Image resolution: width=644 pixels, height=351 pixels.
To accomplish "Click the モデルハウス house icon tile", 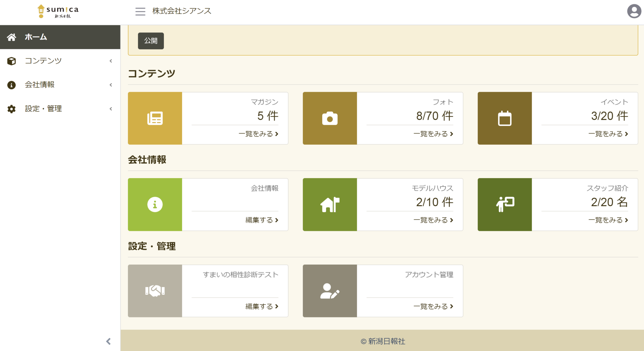I will [330, 205].
